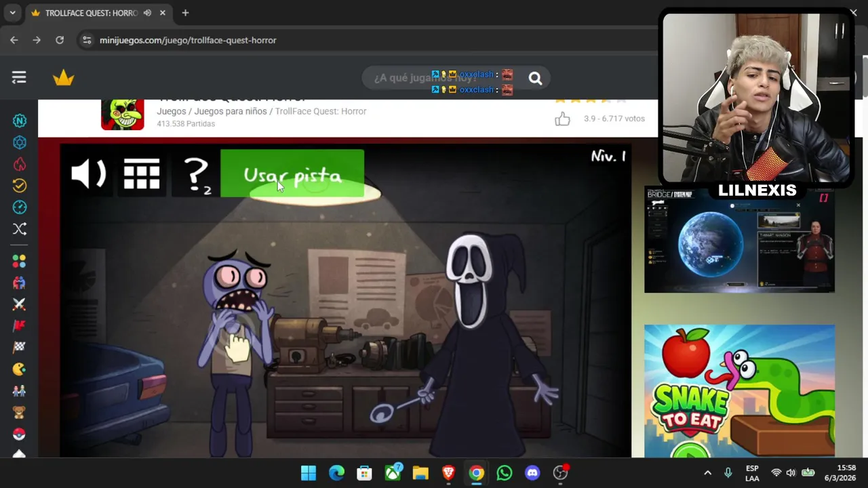Screen dimensions: 868x488
Task: Click the address bar URL
Action: 188,41
